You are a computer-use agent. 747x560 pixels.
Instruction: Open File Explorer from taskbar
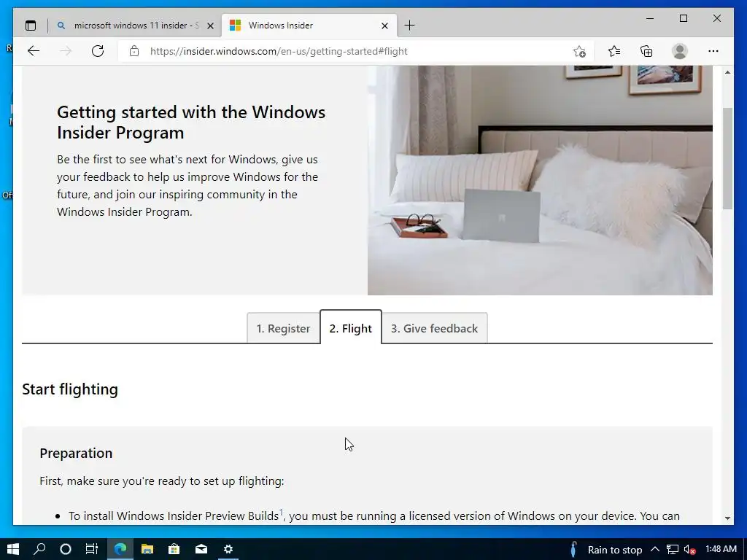(147, 549)
